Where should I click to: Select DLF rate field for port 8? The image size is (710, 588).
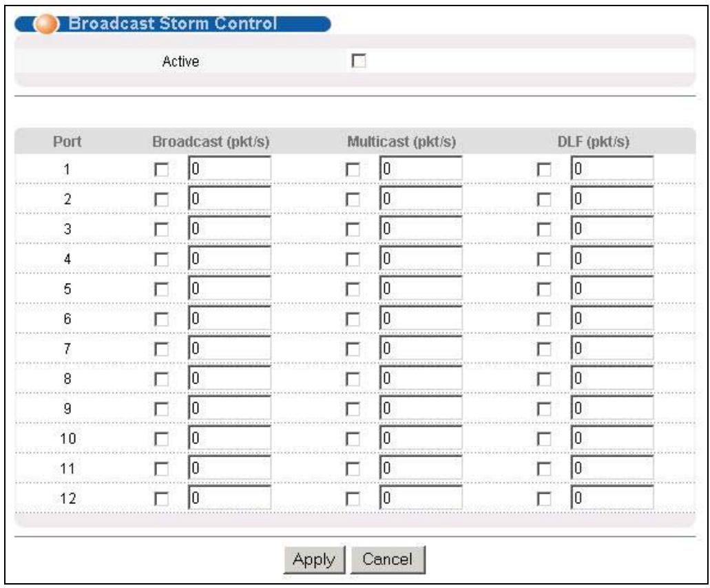point(612,377)
